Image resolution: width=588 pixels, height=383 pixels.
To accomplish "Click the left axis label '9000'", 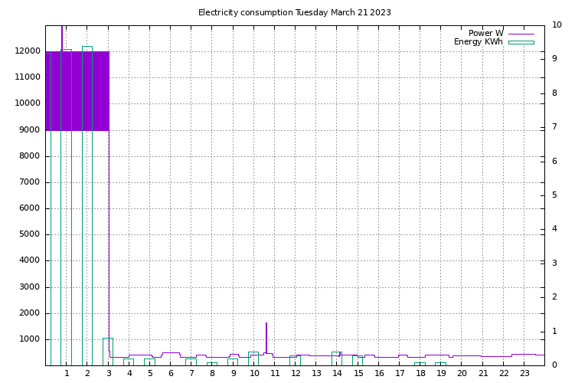I will 29,129.
